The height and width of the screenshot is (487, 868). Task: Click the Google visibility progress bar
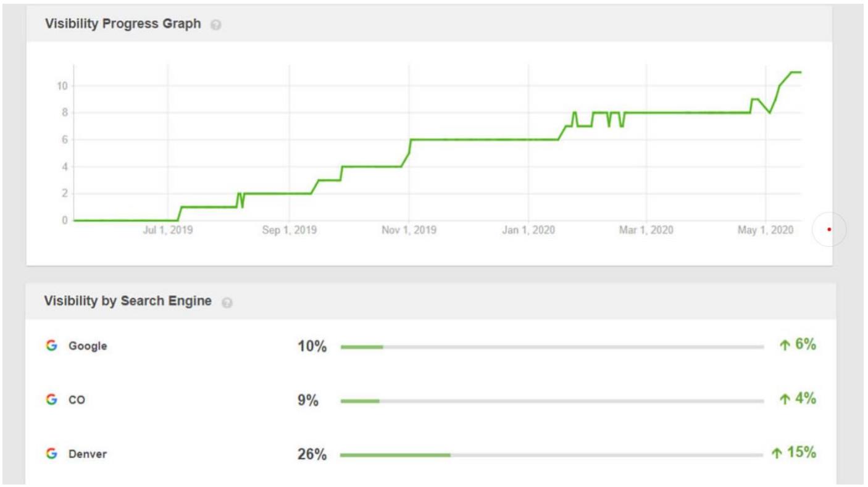tap(551, 347)
